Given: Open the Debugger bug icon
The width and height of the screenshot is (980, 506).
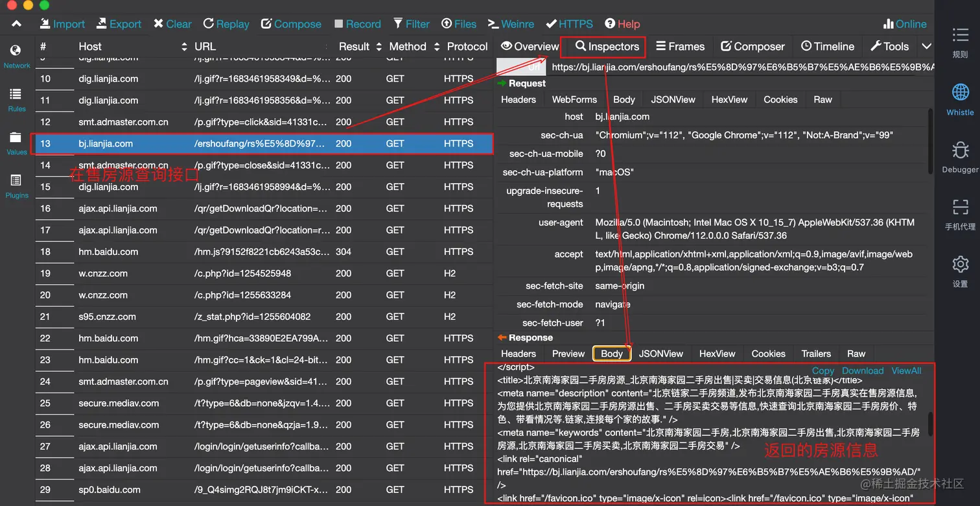Looking at the screenshot, I should coord(960,157).
